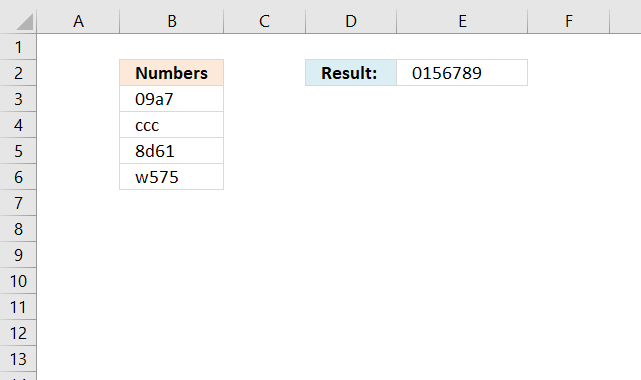Select column C header
This screenshot has height=380, width=641.
(264, 21)
